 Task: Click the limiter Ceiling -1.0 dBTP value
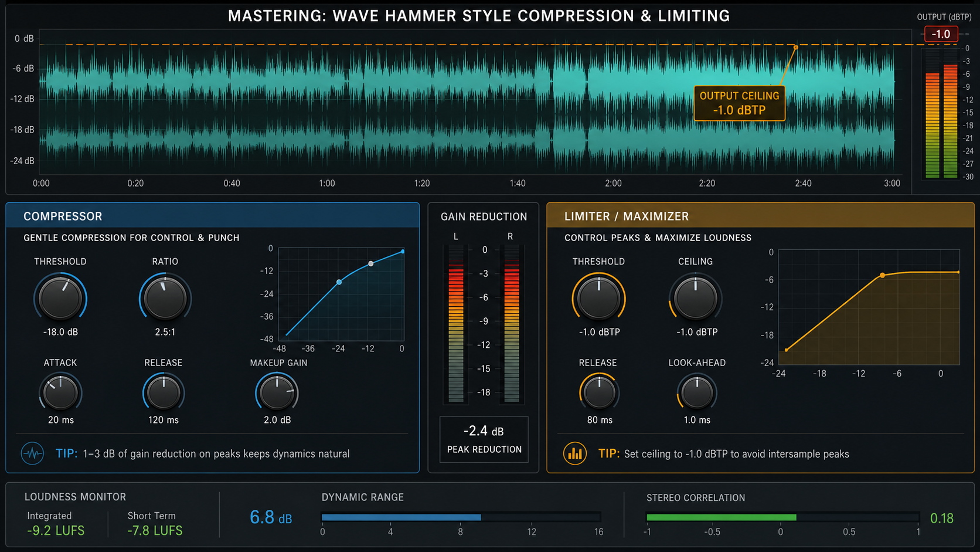coord(697,332)
